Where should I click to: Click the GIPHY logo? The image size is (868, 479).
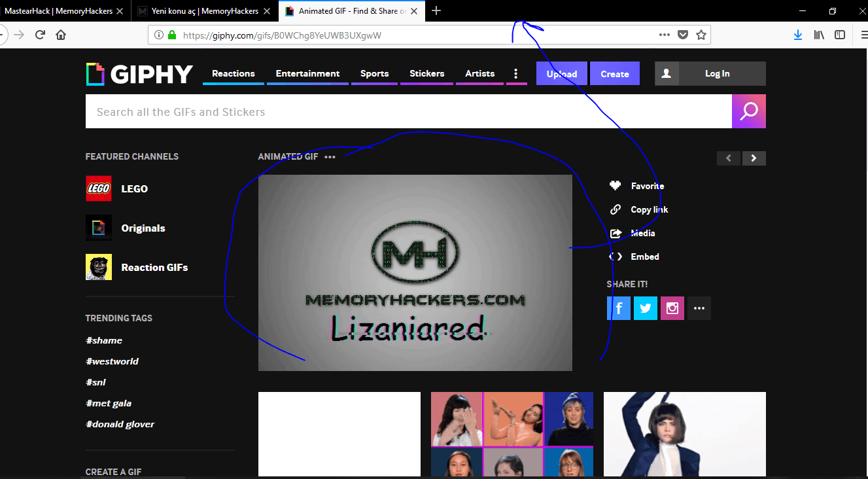click(x=139, y=74)
